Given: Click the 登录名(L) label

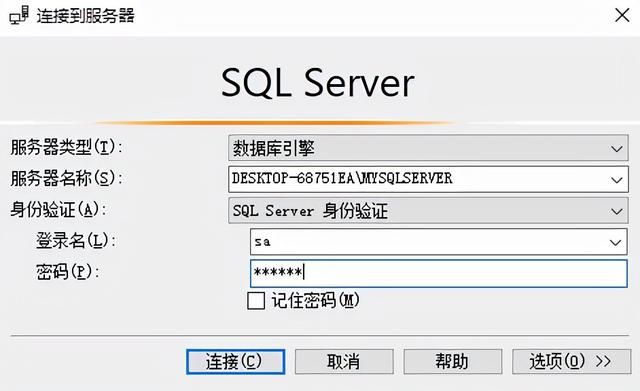Looking at the screenshot, I should 76,241.
